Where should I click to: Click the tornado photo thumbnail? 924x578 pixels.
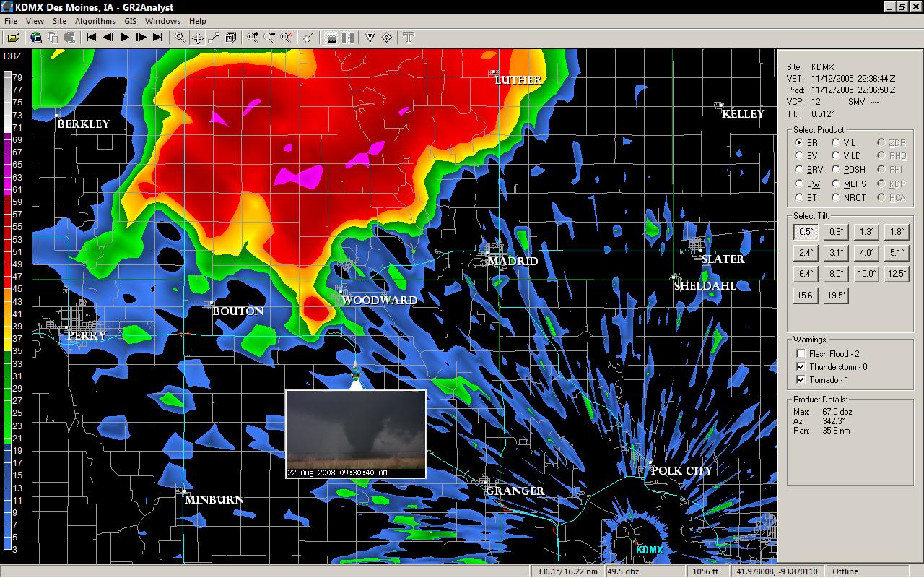click(355, 433)
